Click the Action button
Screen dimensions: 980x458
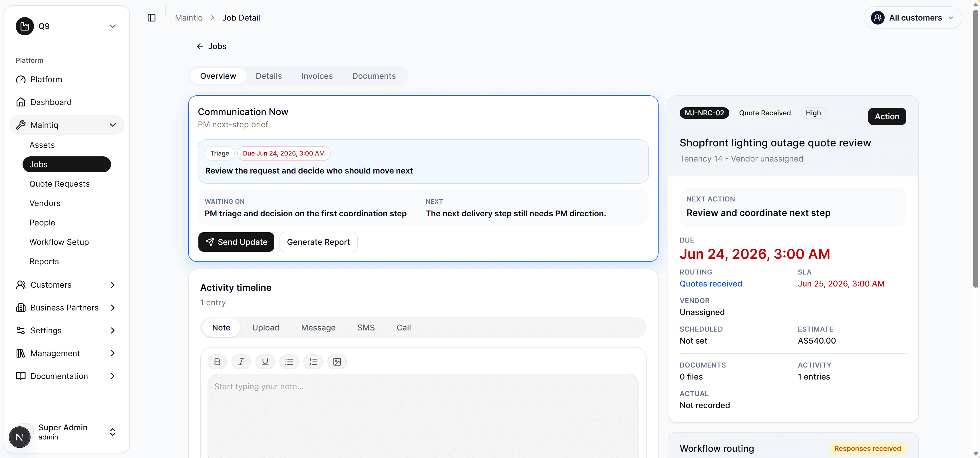pyautogui.click(x=887, y=116)
